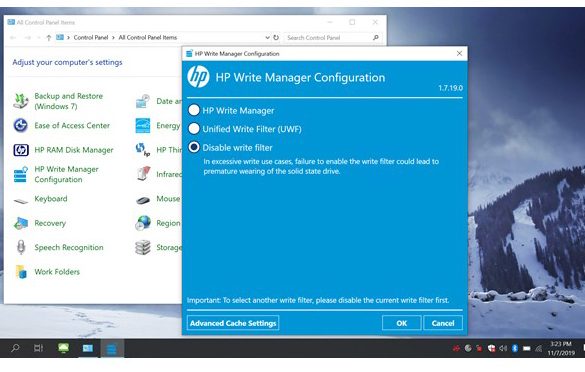Click the Speech Recognition text link

pos(69,247)
